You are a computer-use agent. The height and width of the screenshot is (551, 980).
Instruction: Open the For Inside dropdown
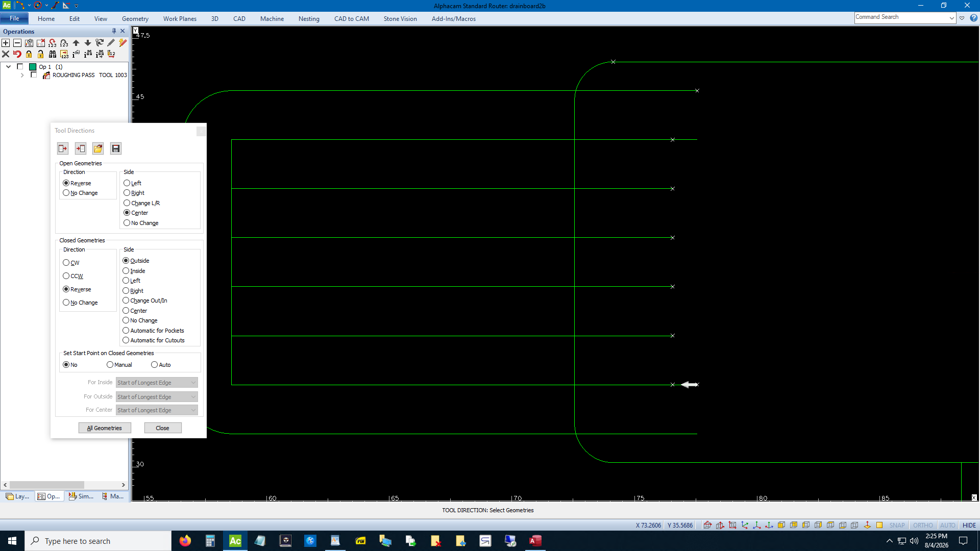click(x=157, y=383)
